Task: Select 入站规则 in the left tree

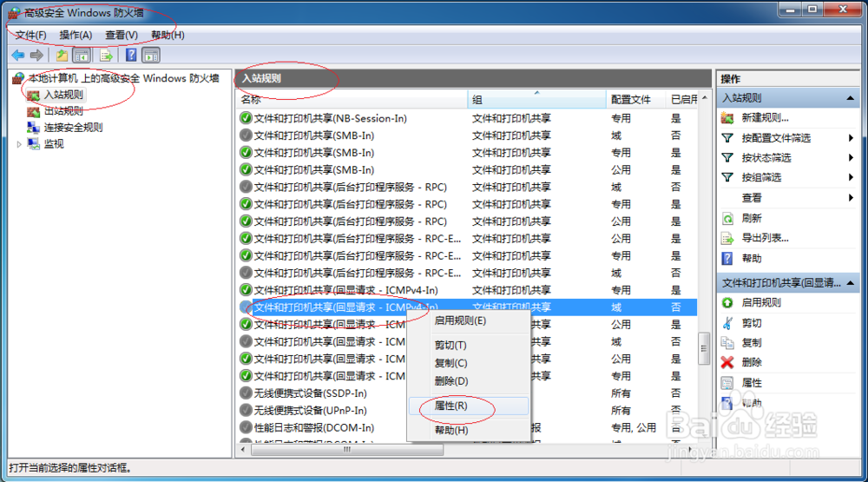Action: pyautogui.click(x=63, y=95)
